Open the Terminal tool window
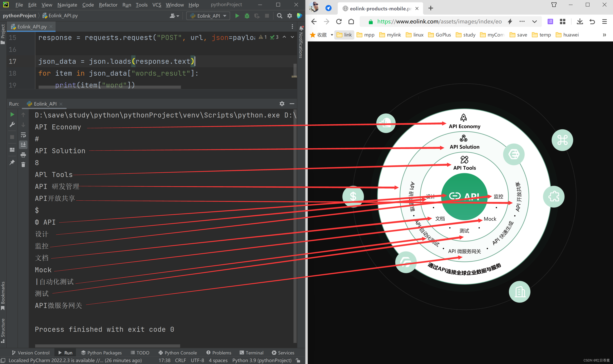Screen dimensions: 613x364 tap(251, 353)
